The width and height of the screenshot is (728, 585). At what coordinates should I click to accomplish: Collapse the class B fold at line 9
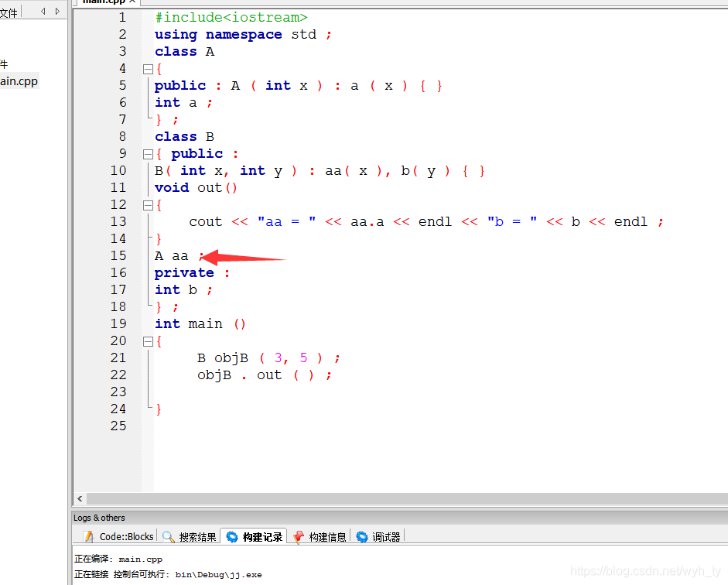[148, 154]
